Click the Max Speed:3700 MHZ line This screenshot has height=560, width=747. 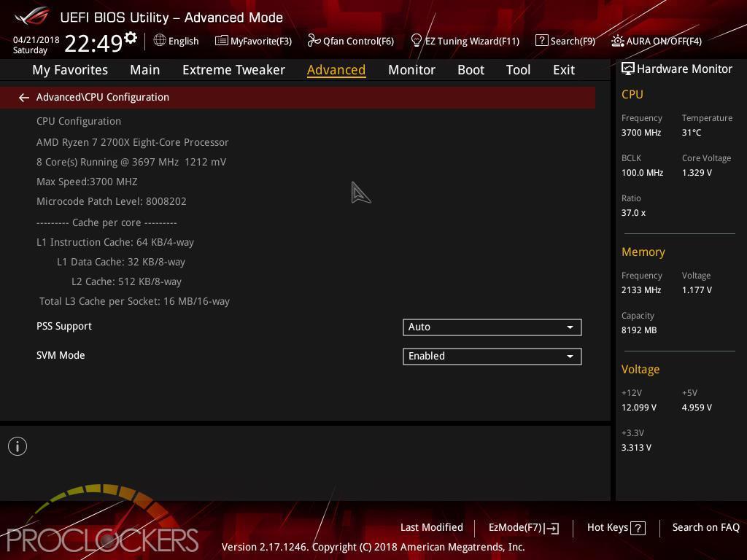(87, 182)
